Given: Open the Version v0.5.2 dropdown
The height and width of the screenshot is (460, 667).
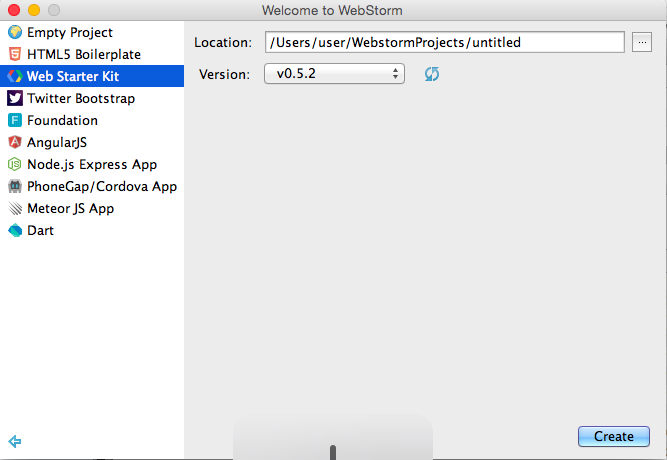Looking at the screenshot, I should tap(334, 74).
